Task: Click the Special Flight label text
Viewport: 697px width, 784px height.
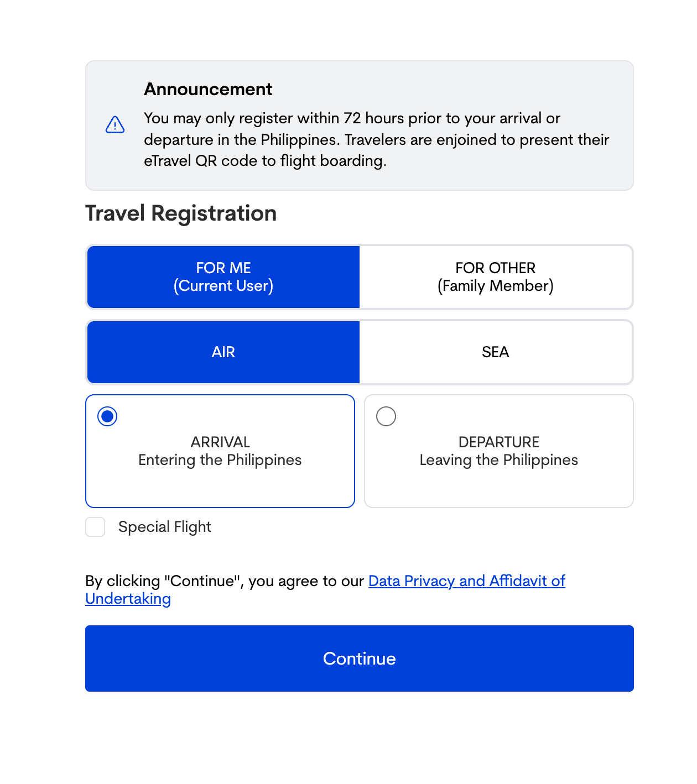Action: point(165,527)
